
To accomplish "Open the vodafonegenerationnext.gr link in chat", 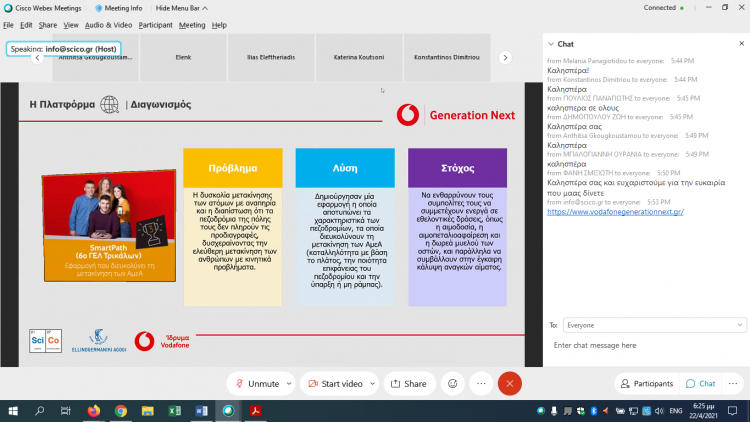I will click(615, 211).
